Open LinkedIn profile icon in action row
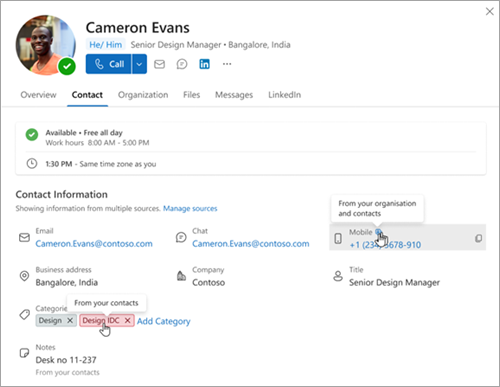Viewport: 500px width, 387px height. 204,64
